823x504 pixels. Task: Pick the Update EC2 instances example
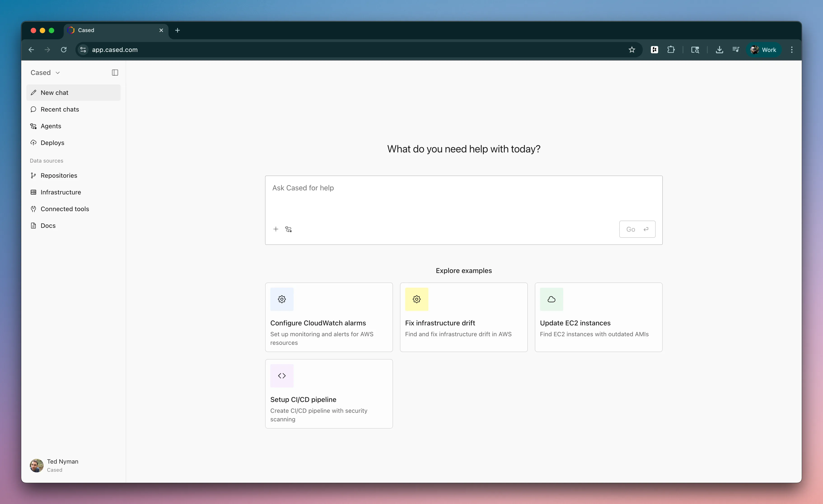pos(598,317)
